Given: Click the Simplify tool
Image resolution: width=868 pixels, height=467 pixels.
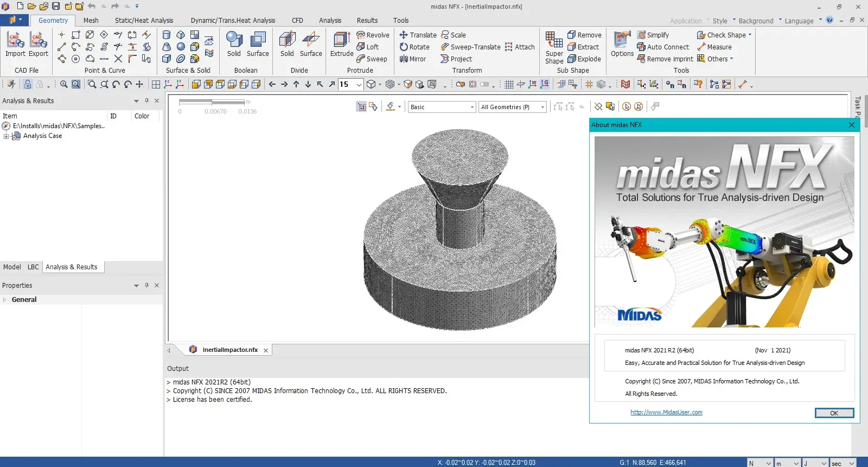Looking at the screenshot, I should 653,35.
